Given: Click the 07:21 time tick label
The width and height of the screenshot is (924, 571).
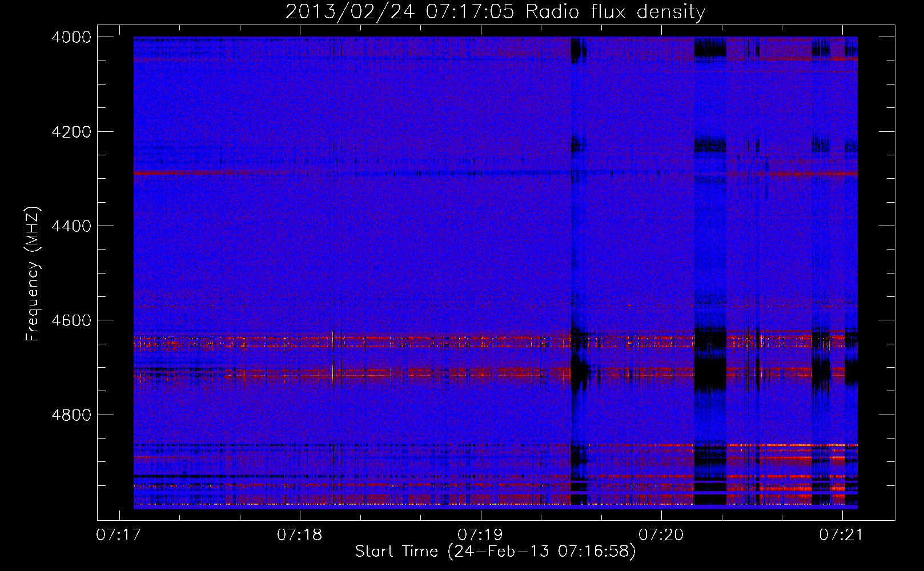Looking at the screenshot, I should [x=842, y=534].
